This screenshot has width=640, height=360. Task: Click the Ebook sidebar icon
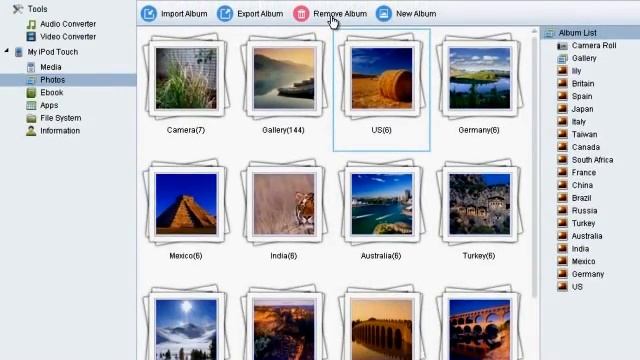tap(31, 93)
